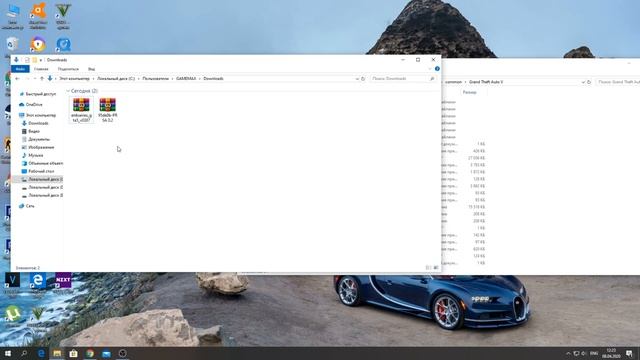The height and width of the screenshot is (360, 640).
Task: Open Mail app on the taskbar
Action: pos(107,353)
